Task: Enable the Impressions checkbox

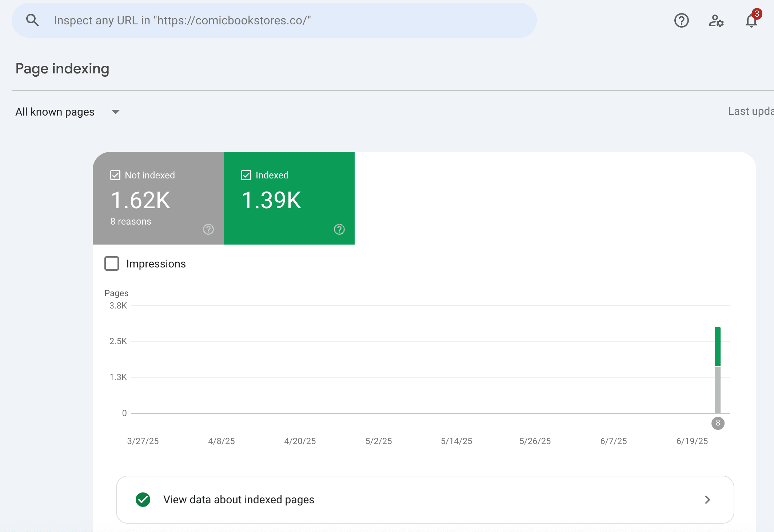Action: 112,263
